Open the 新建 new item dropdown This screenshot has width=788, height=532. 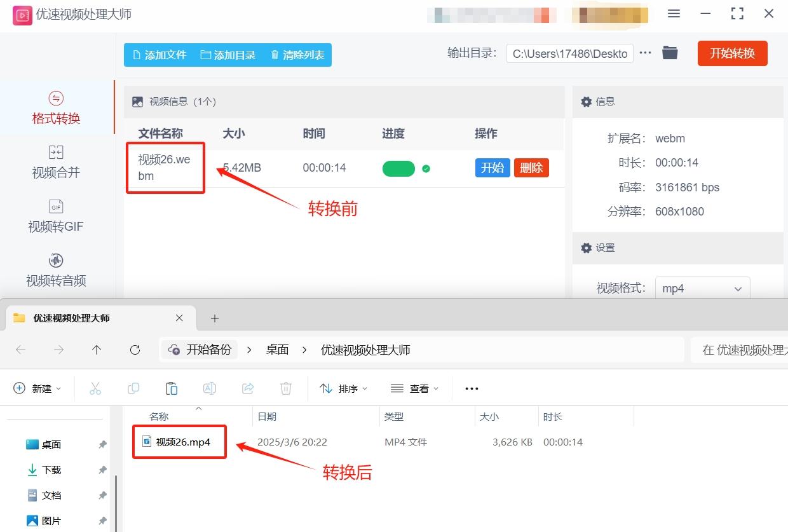coord(38,388)
